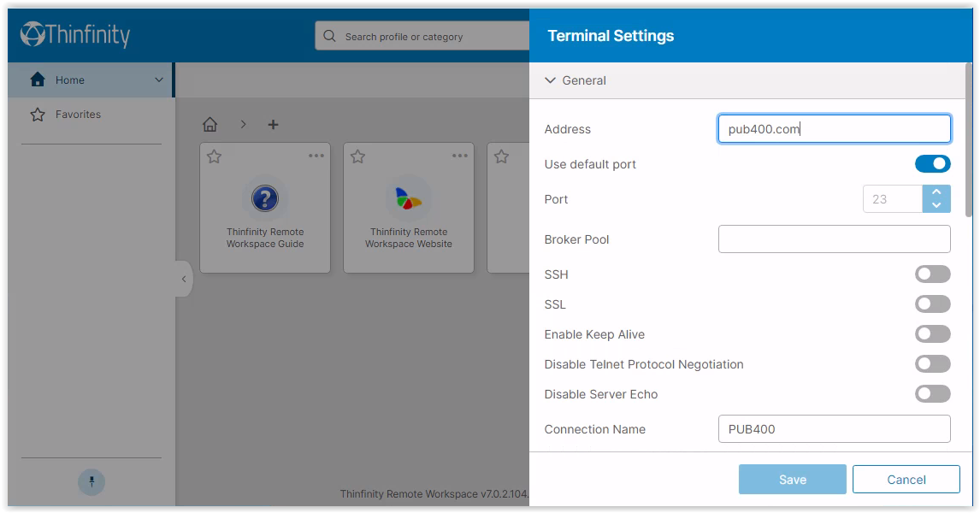980x513 pixels.
Task: Favorite the Thinfinity Remote Workspace Guide card
Action: click(215, 156)
